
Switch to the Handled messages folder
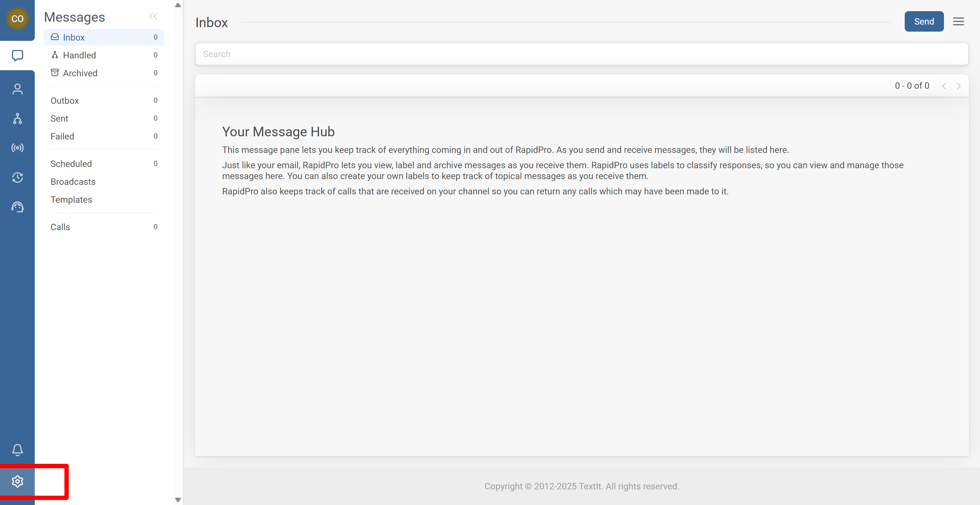(x=79, y=55)
